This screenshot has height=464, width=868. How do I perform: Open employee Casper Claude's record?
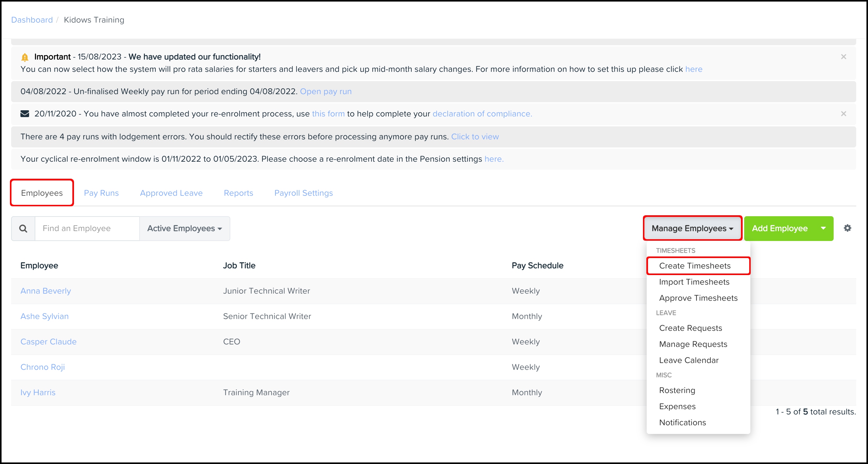[49, 342]
